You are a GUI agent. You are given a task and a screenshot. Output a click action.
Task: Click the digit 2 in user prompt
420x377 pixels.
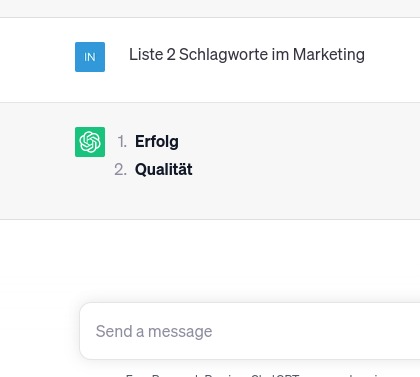[x=171, y=54]
